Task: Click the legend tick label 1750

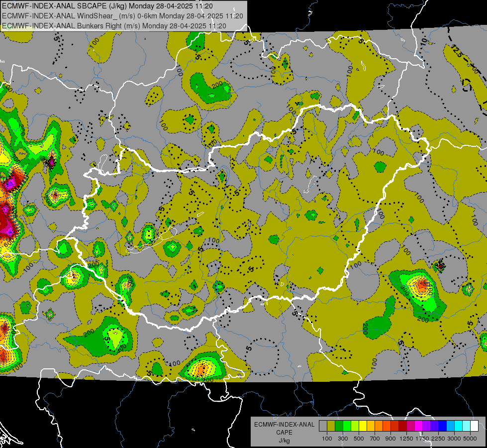Action: (x=422, y=439)
